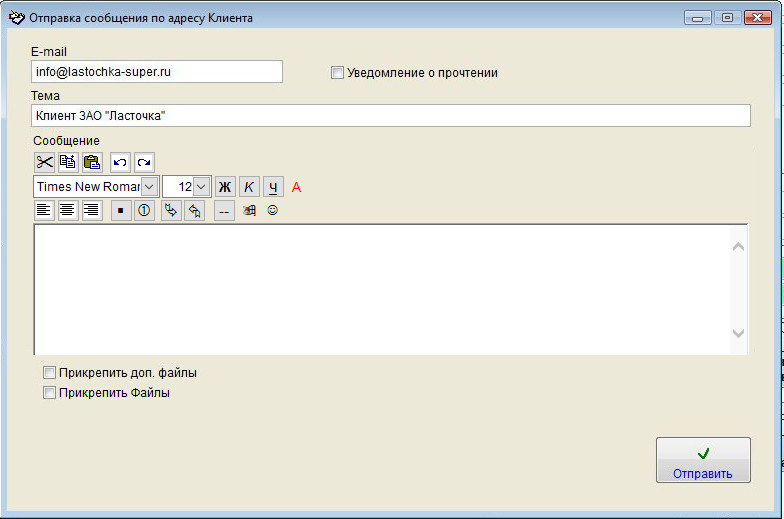Minimize the message window
This screenshot has height=519, width=784.
[x=698, y=18]
